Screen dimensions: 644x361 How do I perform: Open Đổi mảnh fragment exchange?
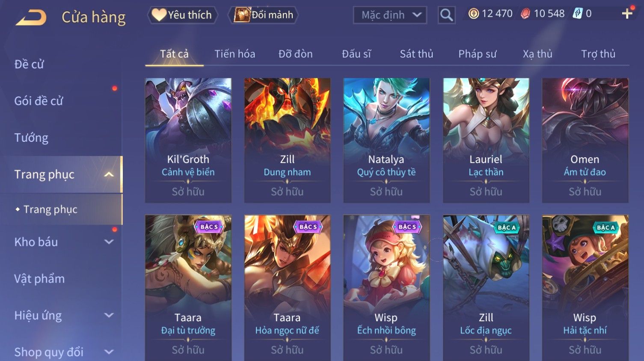pos(264,15)
